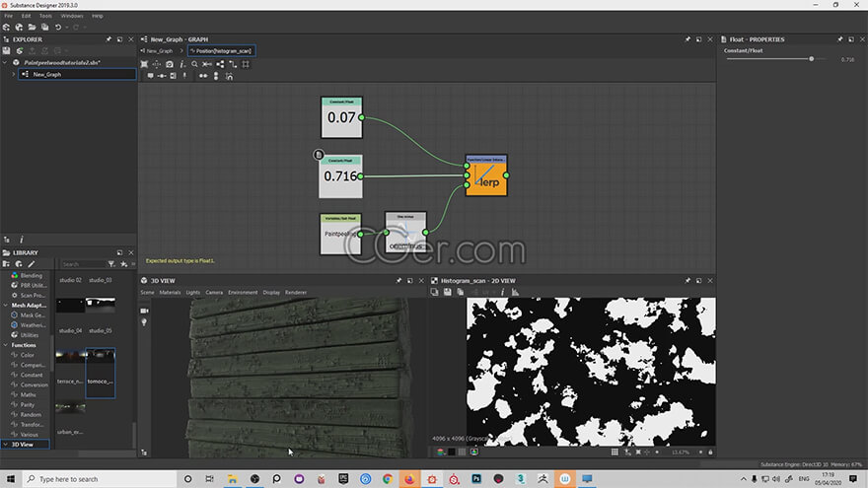This screenshot has height=488, width=868.
Task: Click the node info display icon in the graph toolbar
Action: click(x=182, y=64)
